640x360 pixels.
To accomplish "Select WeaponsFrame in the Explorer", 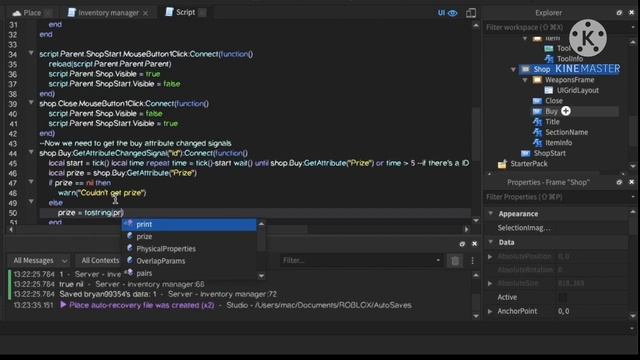I will [569, 80].
